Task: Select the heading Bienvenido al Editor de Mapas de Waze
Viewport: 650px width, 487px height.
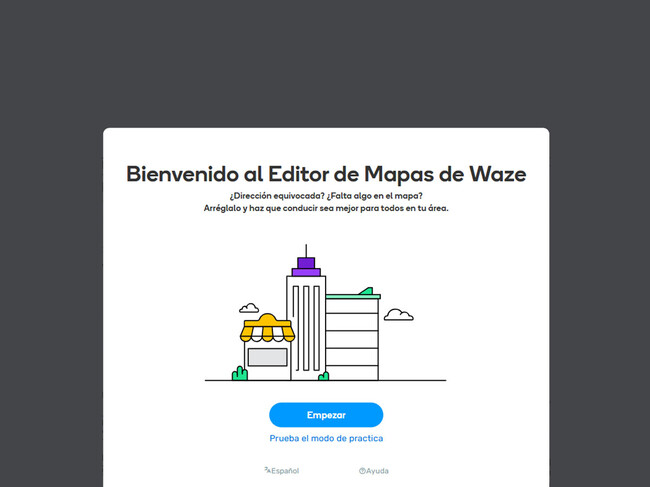Action: pyautogui.click(x=326, y=174)
